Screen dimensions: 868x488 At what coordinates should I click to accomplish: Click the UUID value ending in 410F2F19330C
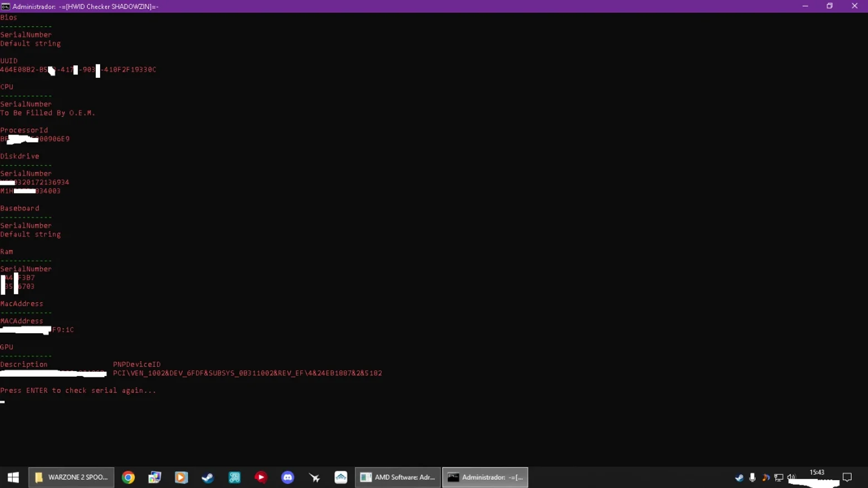pyautogui.click(x=78, y=70)
